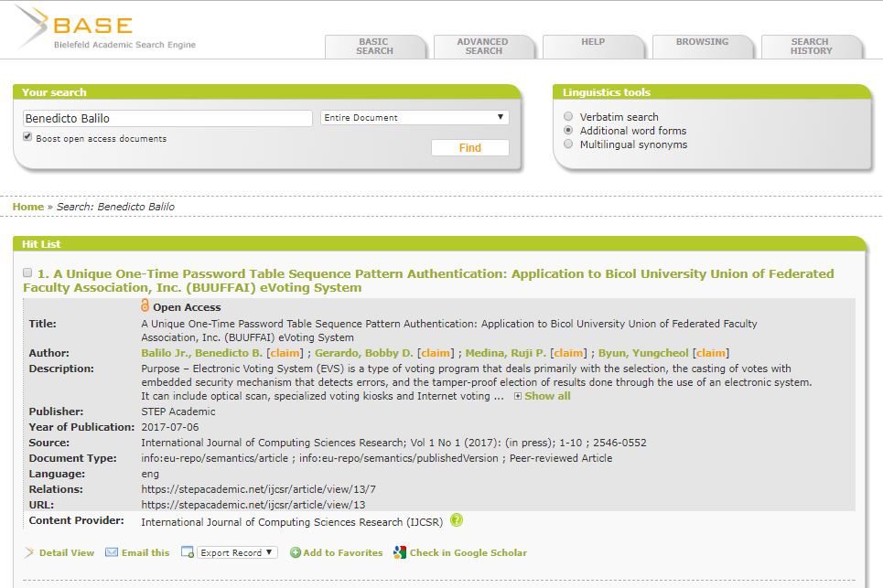Viewport: 883px width, 588px height.
Task: Click the Source journal citation text
Action: 393,443
